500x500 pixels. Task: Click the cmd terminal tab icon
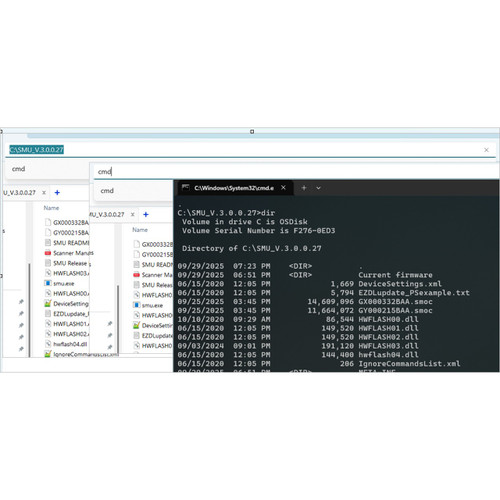(x=186, y=188)
